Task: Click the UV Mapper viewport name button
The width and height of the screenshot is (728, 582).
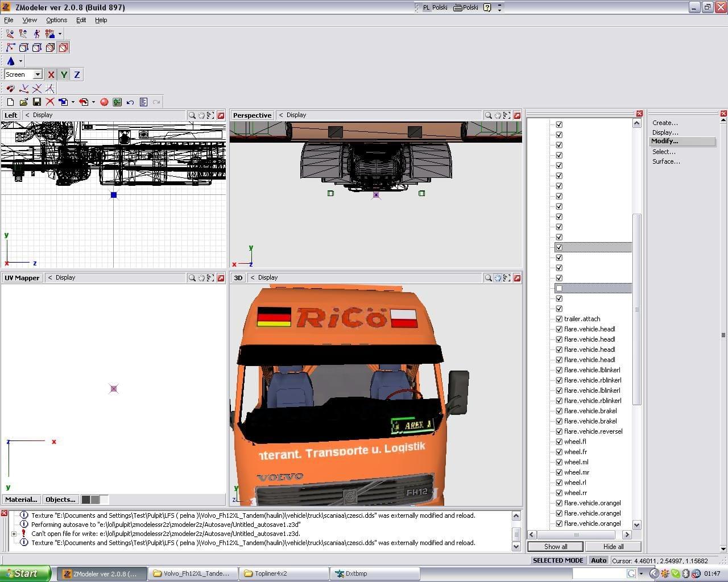Action: [x=22, y=278]
